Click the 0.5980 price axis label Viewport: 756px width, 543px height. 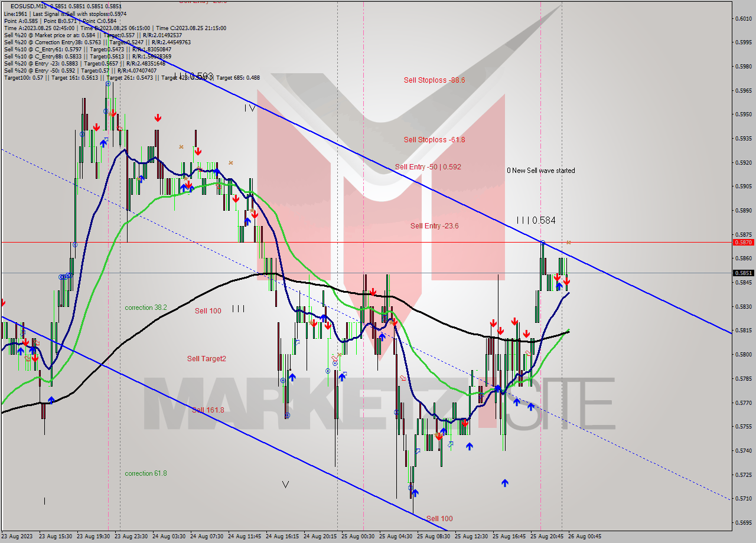tap(743, 66)
